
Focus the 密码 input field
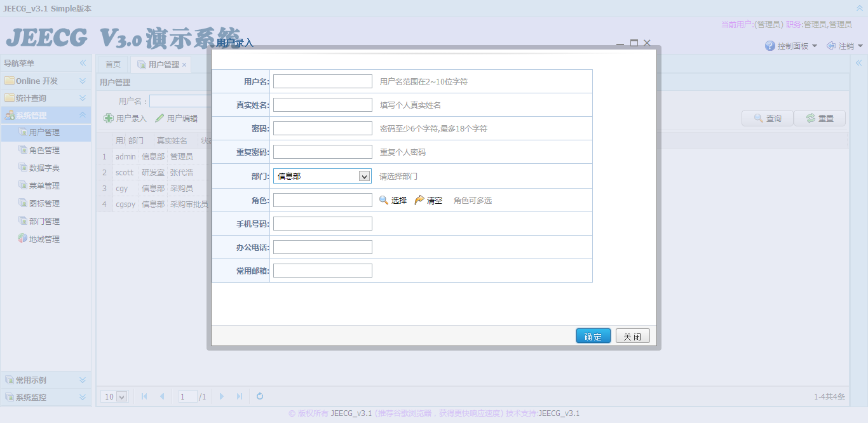[x=323, y=128]
